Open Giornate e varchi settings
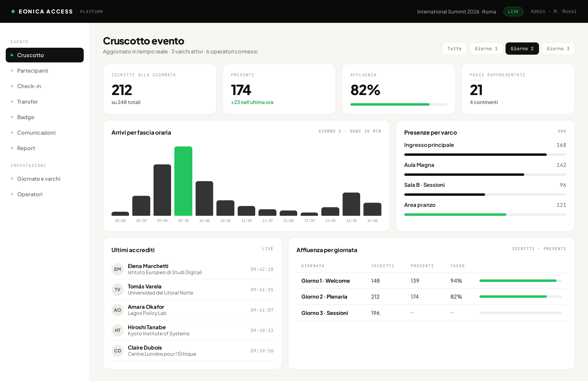The height and width of the screenshot is (381, 588). coord(45,179)
